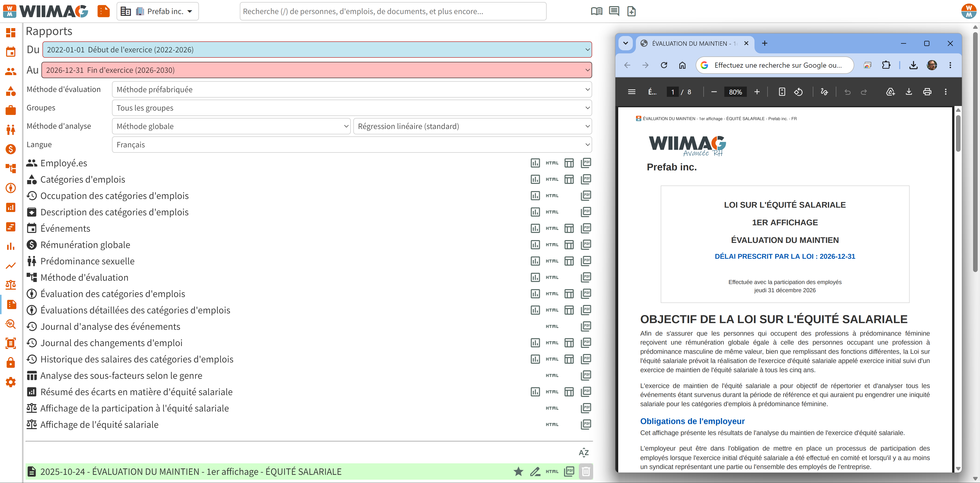Open the 'Du' start date dropdown
The image size is (980, 483).
(317, 50)
